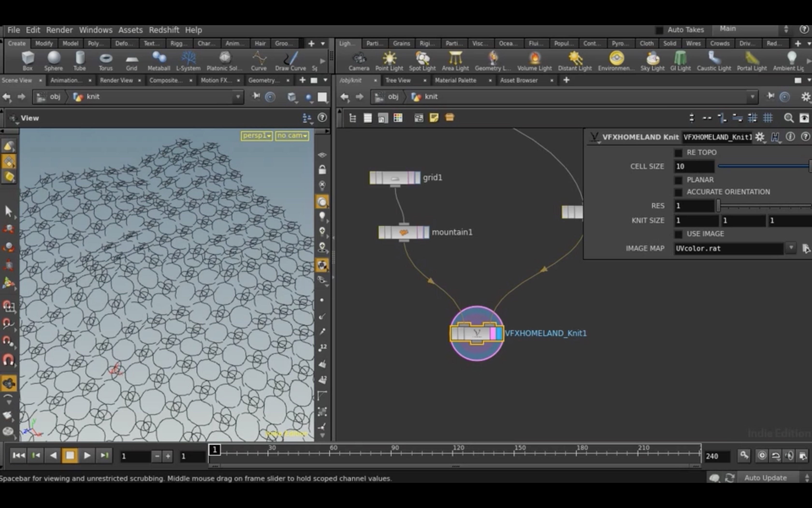Click the lock icon beside the viewport
The height and width of the screenshot is (508, 812).
(x=322, y=170)
